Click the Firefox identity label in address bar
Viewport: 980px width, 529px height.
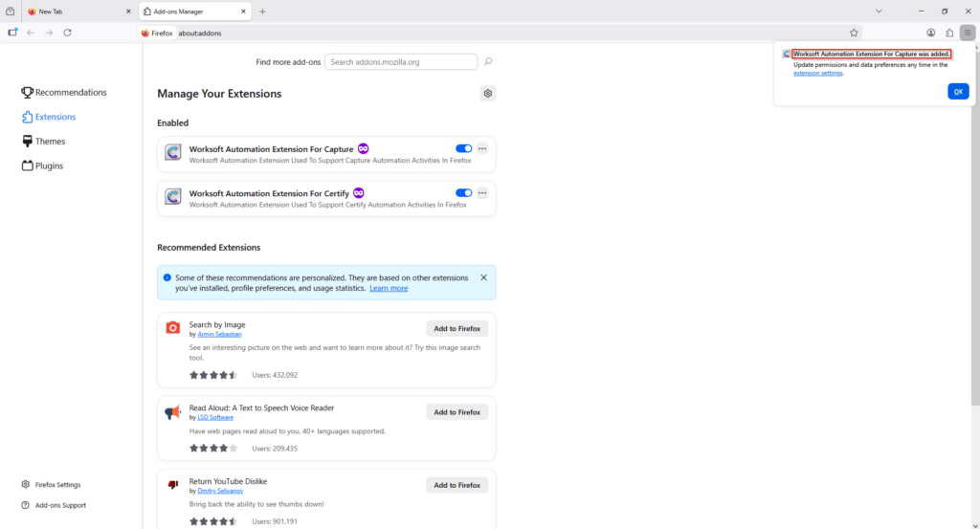[x=156, y=33]
